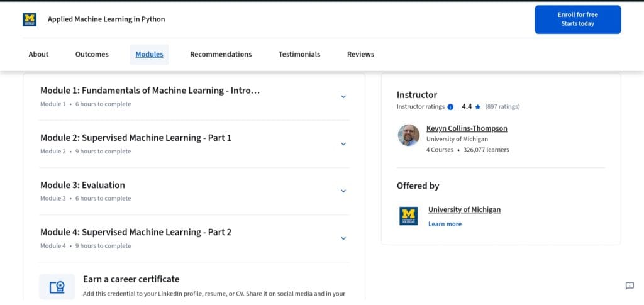Image resolution: width=644 pixels, height=305 pixels.
Task: Switch to the About tab
Action: tap(38, 54)
